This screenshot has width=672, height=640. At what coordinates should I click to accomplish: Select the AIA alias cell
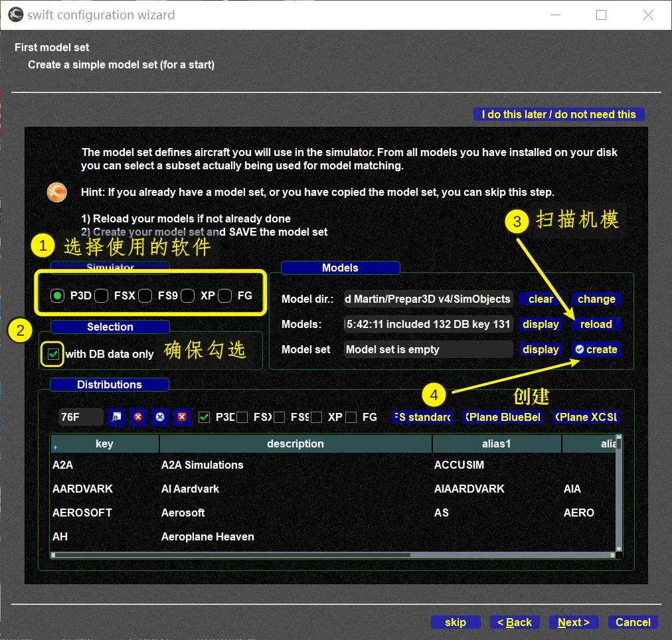[x=589, y=489]
